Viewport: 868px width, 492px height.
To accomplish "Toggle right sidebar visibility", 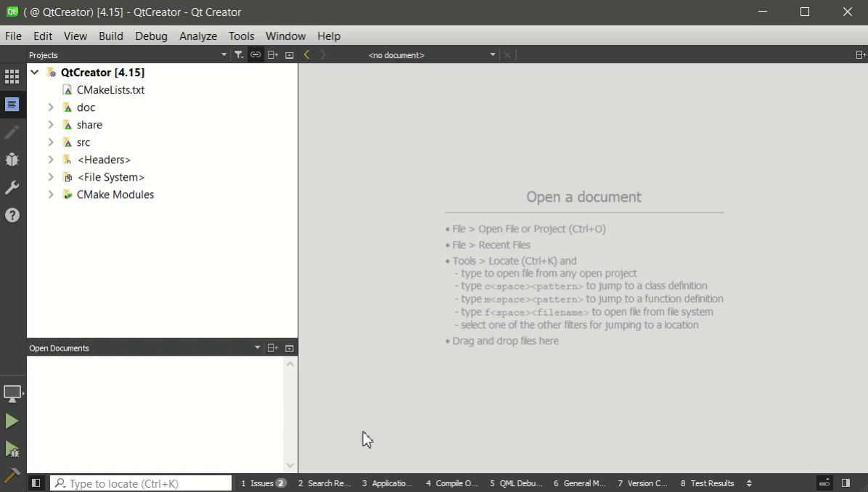I will [x=846, y=483].
